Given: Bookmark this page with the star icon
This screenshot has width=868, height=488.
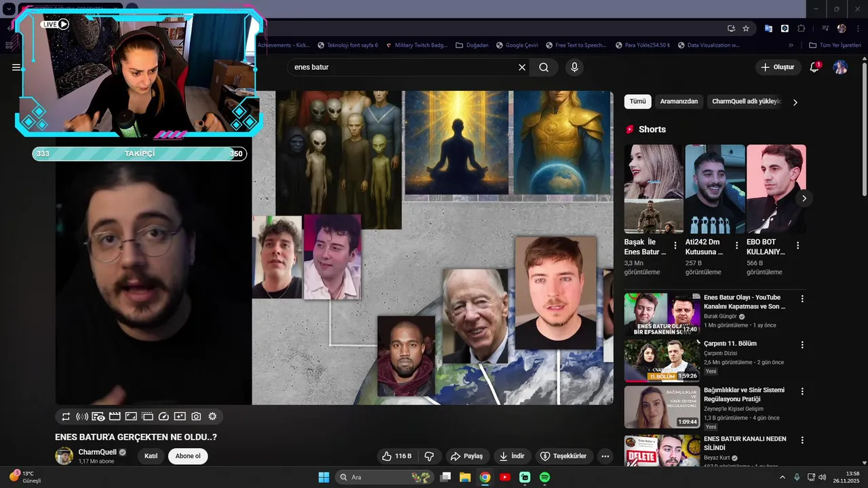Looking at the screenshot, I should [746, 28].
